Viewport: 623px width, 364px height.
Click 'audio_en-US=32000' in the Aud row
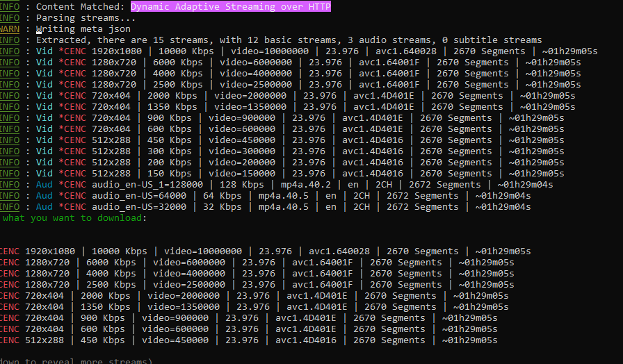(139, 207)
